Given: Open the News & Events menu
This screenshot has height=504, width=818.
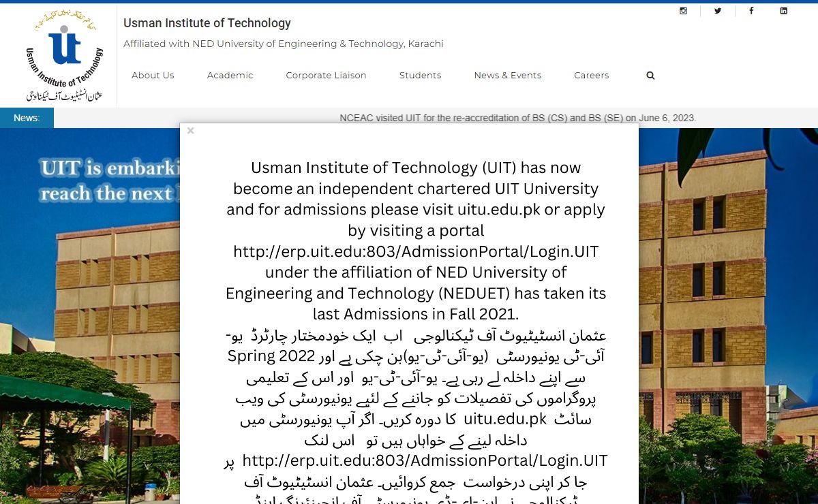Looking at the screenshot, I should [508, 76].
